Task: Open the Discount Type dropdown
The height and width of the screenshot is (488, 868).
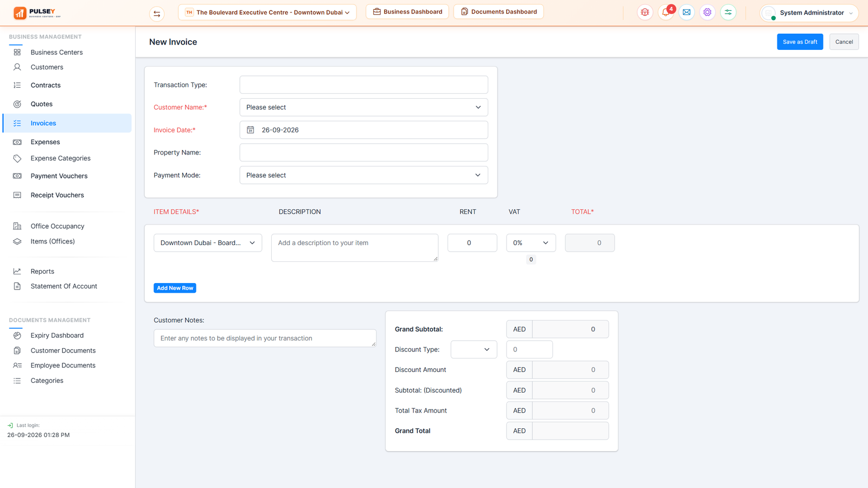Action: (474, 350)
